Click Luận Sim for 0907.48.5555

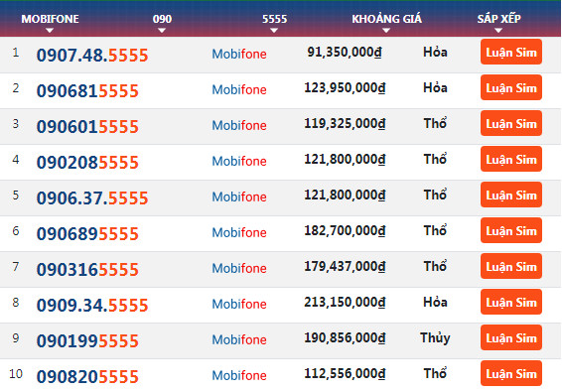511,52
